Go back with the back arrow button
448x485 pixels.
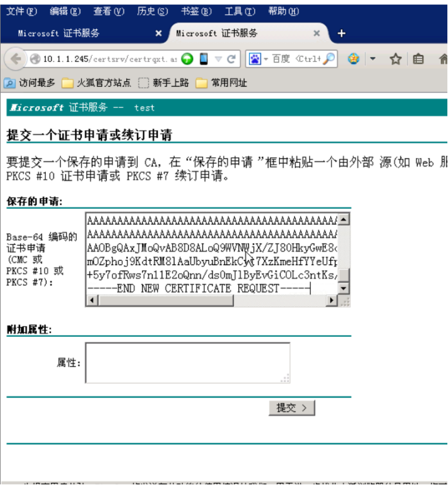[x=15, y=58]
